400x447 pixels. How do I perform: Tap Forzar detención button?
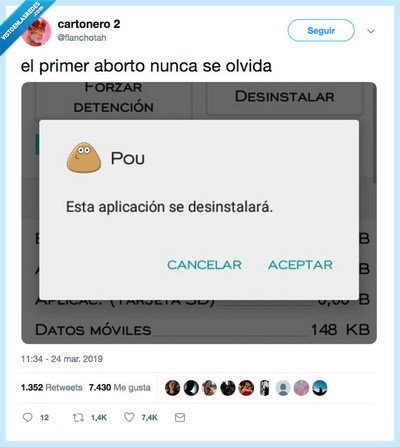(113, 99)
